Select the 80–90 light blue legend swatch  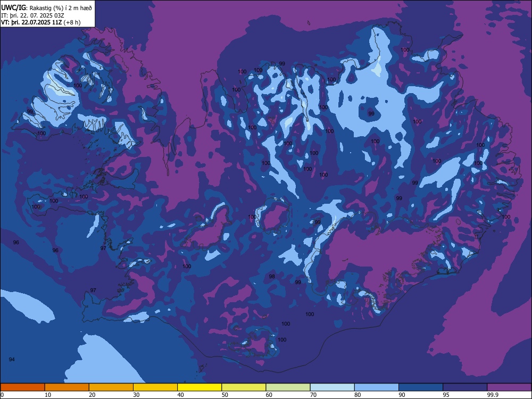[377, 387]
